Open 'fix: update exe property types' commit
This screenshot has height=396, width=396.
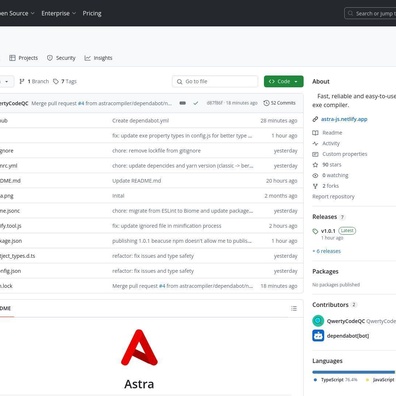[x=182, y=136]
